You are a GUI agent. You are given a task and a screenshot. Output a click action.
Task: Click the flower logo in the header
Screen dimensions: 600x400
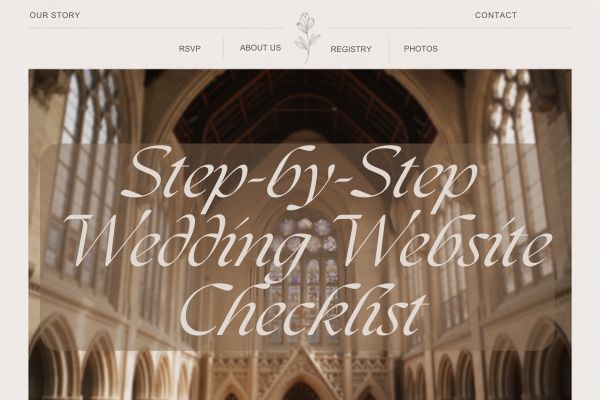click(307, 38)
